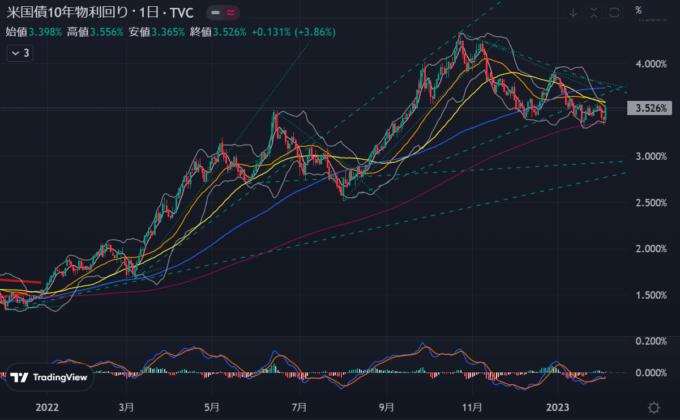
Task: Click the collapse pane arrows icon
Action: tap(593, 14)
